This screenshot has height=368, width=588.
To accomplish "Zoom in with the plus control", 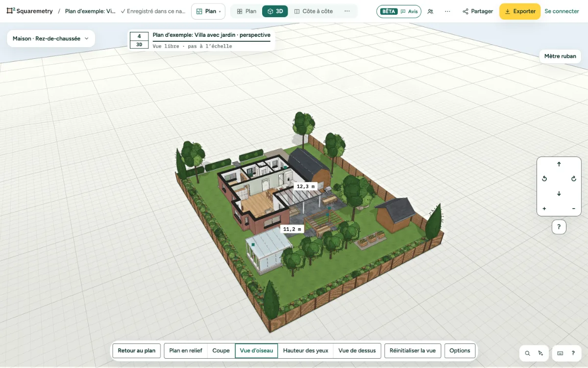I will [x=544, y=209].
